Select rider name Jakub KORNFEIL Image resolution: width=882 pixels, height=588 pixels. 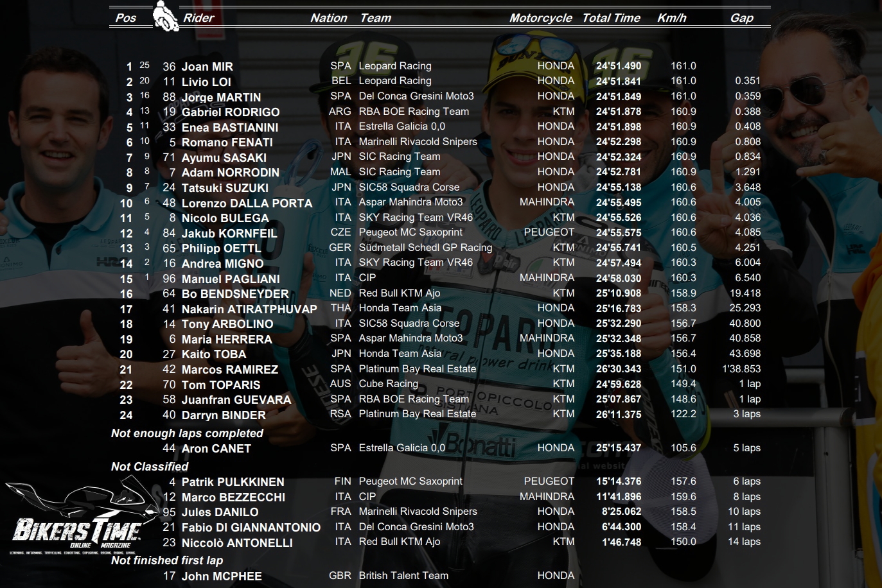[x=229, y=234]
